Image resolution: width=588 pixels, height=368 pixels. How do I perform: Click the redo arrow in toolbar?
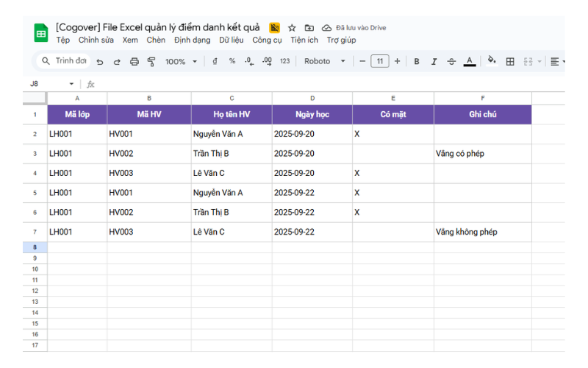click(x=117, y=62)
